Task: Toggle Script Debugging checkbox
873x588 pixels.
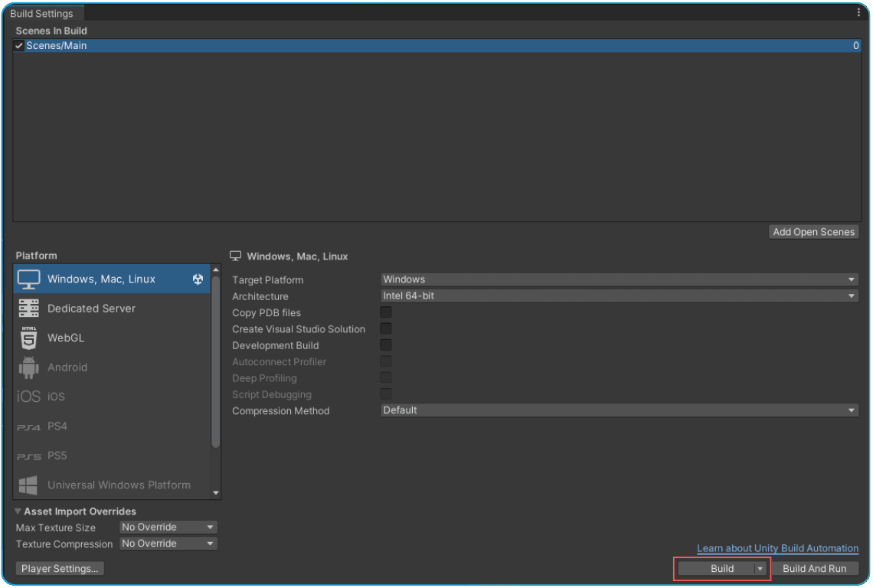Action: [386, 394]
